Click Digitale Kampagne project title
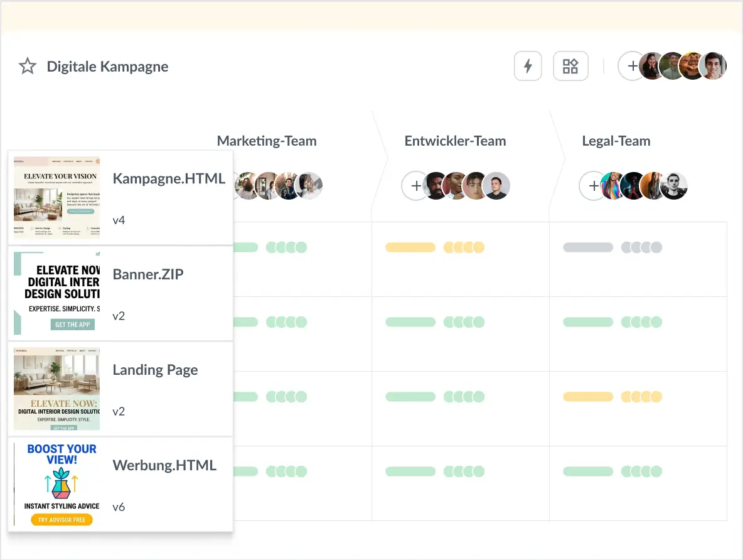Screen dimensions: 743x560 click(107, 67)
